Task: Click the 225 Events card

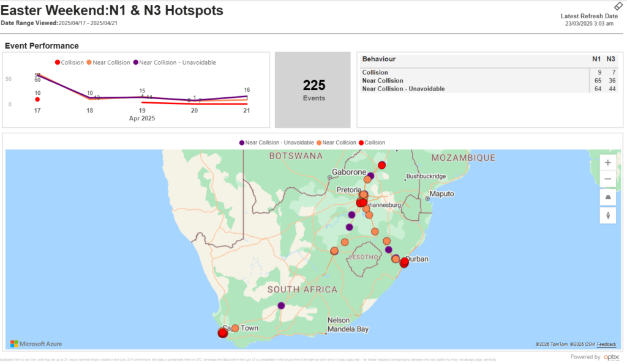Action: [314, 89]
